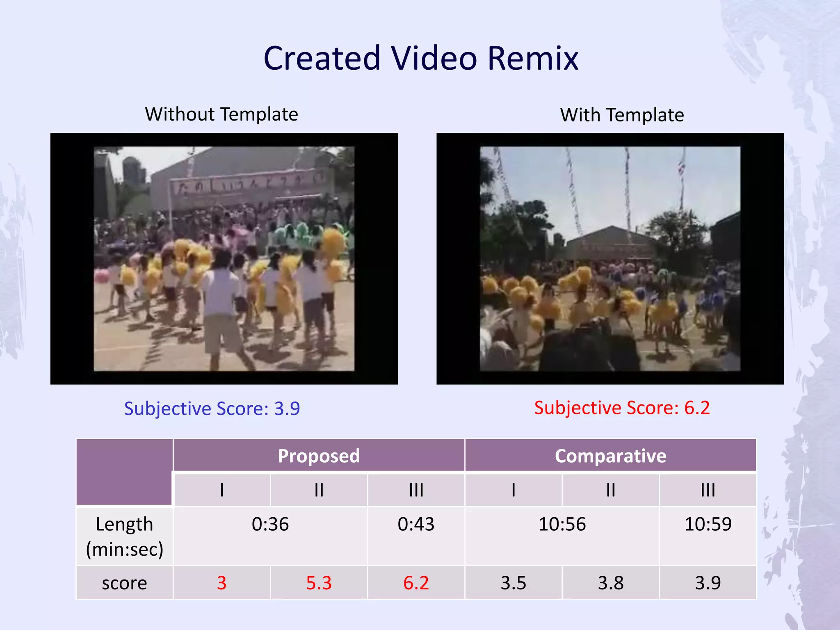Click the With Template video thumbnail
Image resolution: width=840 pixels, height=630 pixels.
pos(610,258)
